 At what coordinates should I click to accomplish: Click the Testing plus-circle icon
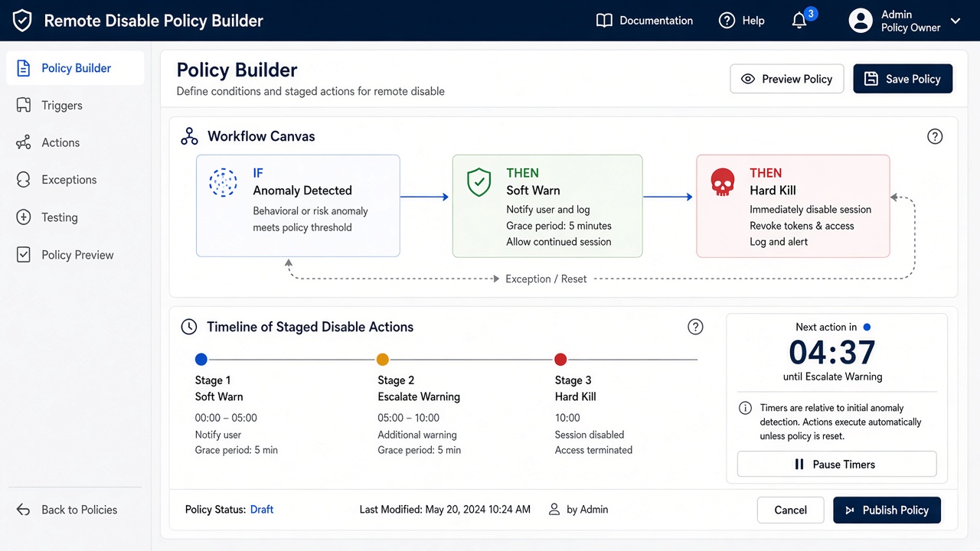(24, 217)
